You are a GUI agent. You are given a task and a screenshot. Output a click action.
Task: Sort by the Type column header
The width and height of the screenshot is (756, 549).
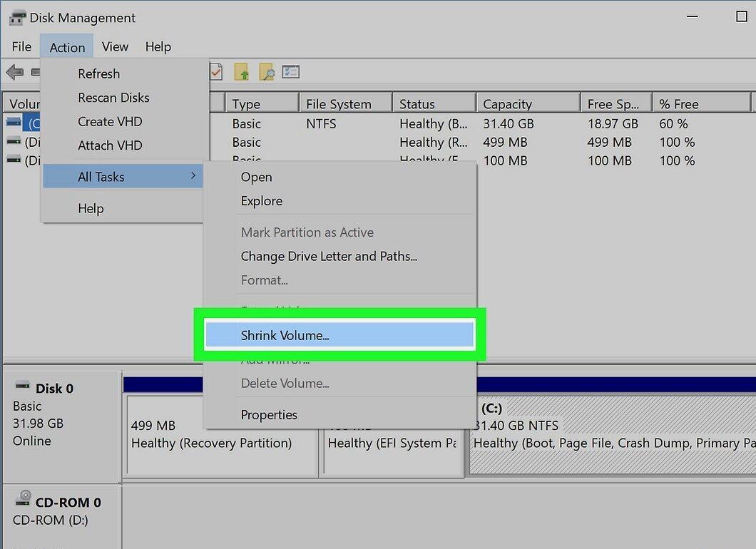pos(262,103)
